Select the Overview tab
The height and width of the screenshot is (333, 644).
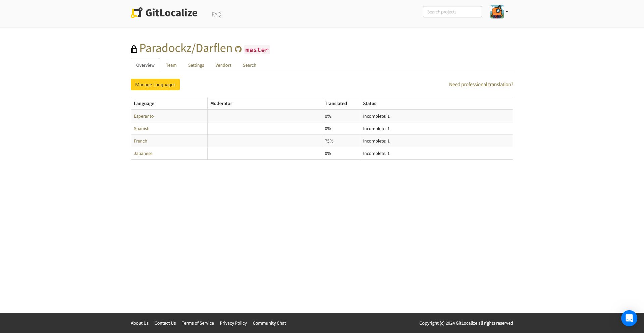click(x=145, y=65)
